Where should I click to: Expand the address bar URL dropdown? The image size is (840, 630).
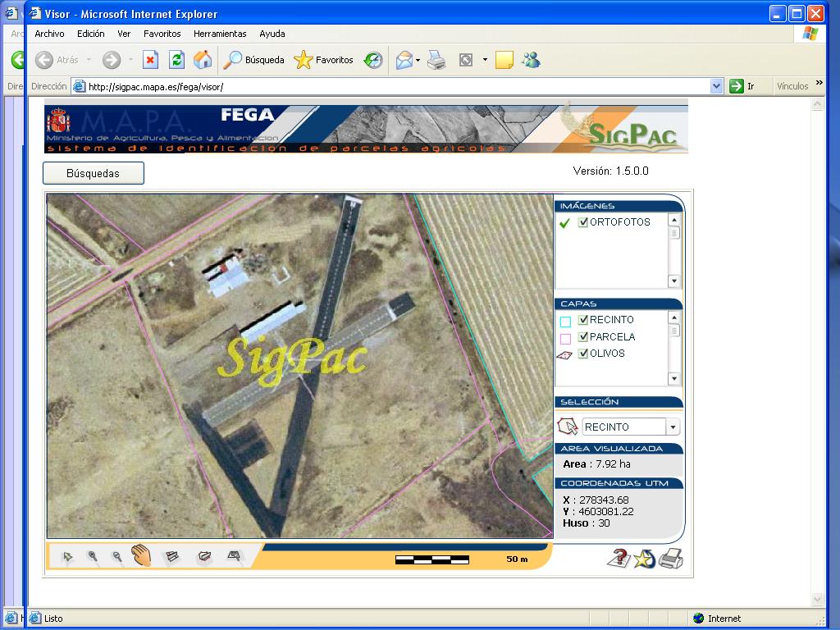(x=716, y=86)
